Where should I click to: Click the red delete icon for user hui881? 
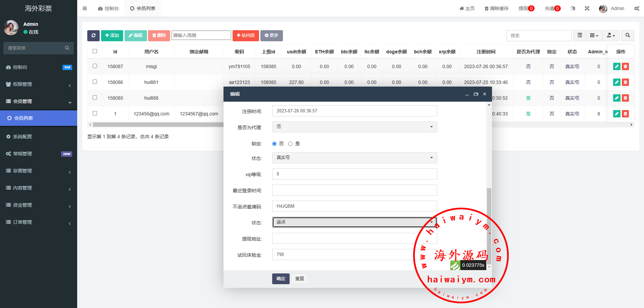[625, 82]
